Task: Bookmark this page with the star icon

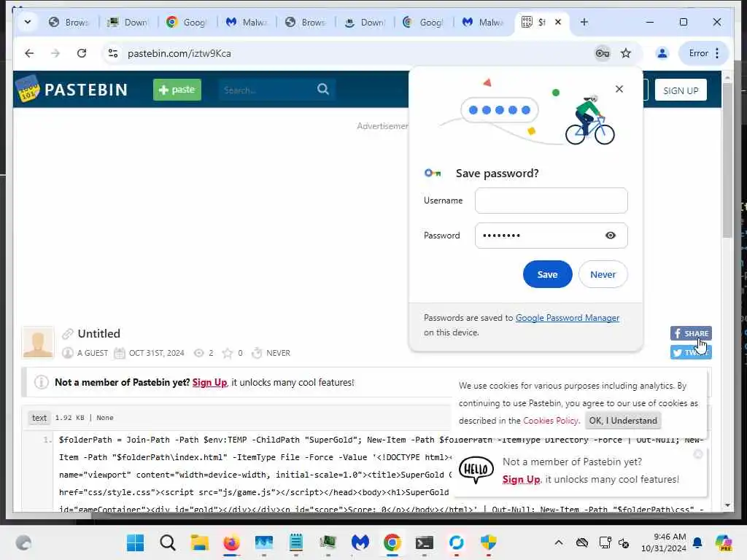Action: click(x=626, y=53)
